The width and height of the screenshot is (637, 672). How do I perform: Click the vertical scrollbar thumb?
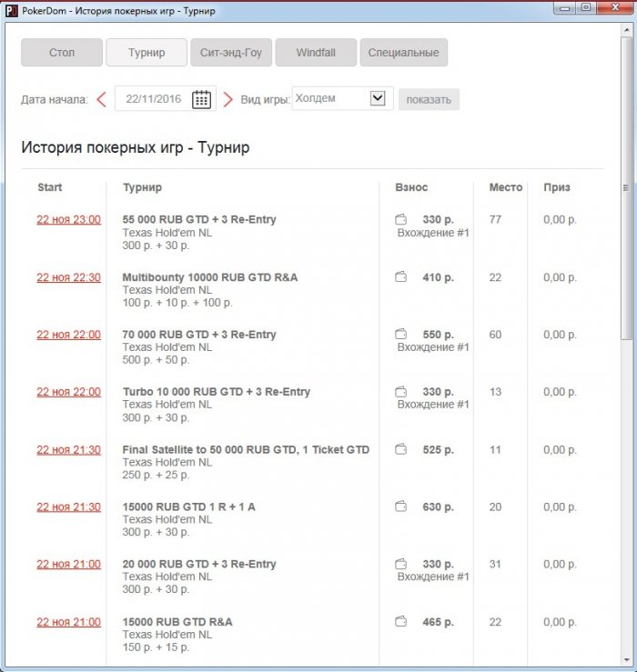(626, 187)
